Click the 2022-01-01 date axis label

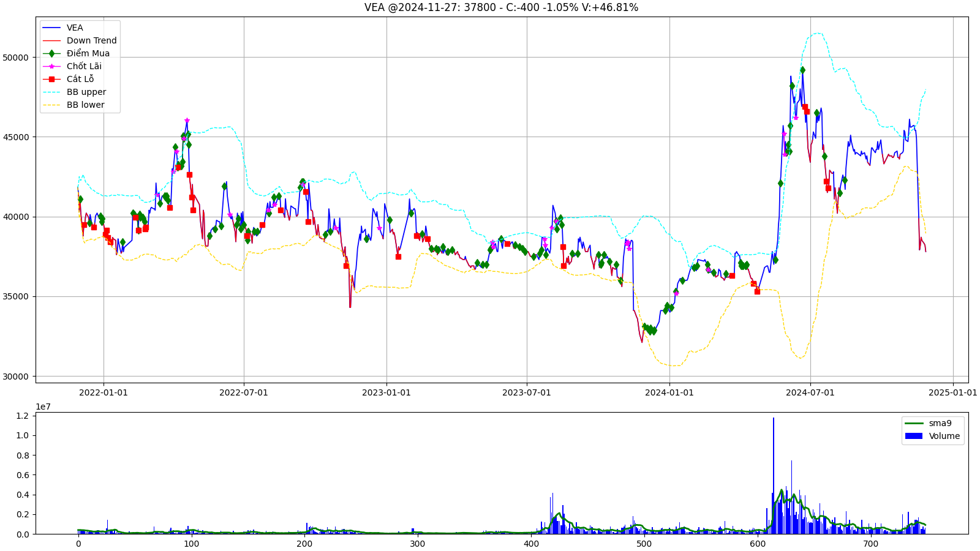[104, 392]
